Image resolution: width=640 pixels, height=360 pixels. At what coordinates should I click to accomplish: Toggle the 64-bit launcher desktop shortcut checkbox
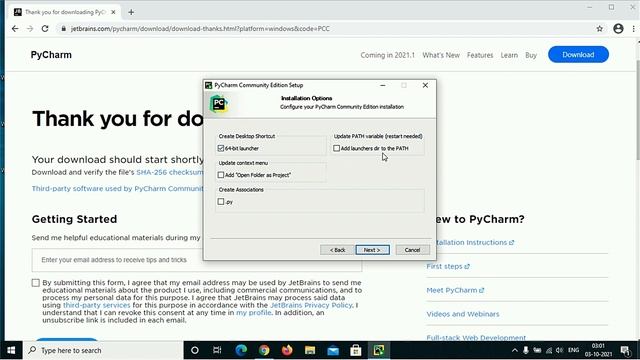[x=221, y=148]
